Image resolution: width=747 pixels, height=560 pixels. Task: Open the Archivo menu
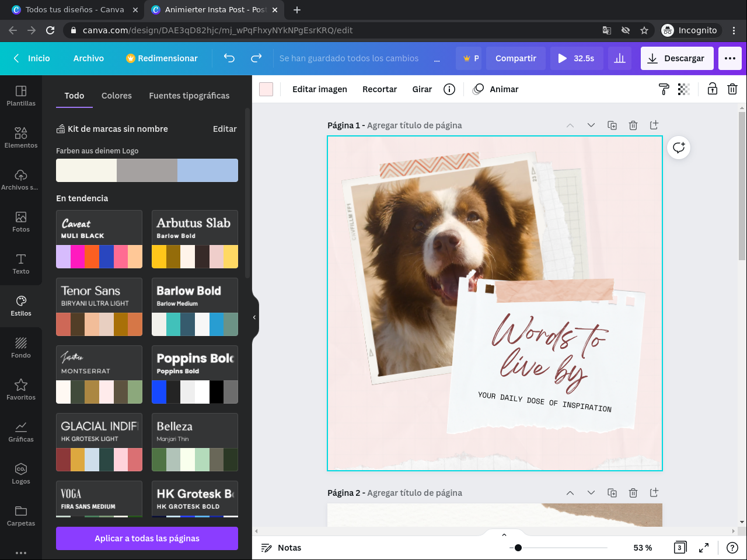point(89,58)
